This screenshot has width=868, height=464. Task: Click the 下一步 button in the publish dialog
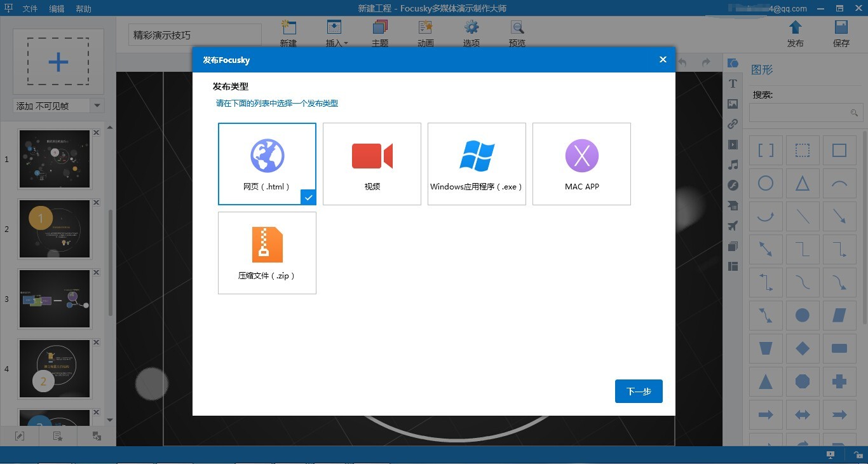tap(638, 391)
